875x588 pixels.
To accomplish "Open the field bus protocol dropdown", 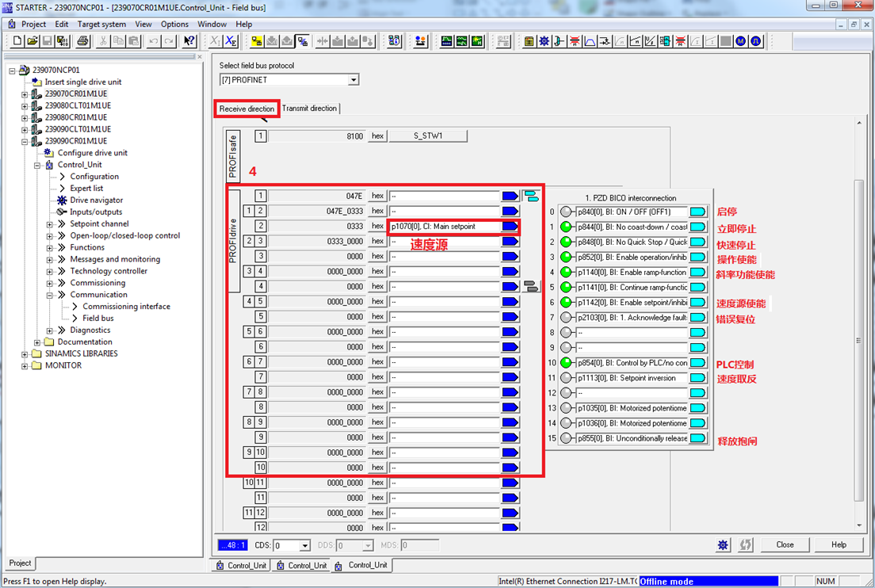I will pyautogui.click(x=353, y=80).
